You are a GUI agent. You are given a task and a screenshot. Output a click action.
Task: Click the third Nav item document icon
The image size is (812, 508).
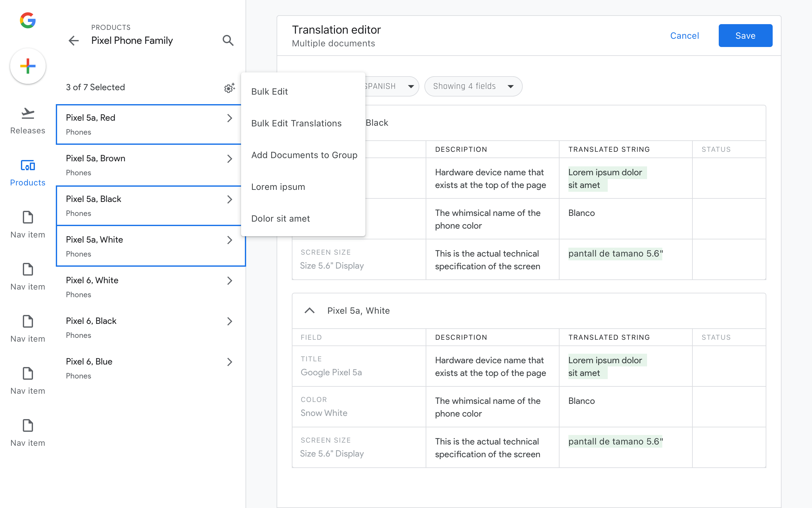tap(28, 322)
